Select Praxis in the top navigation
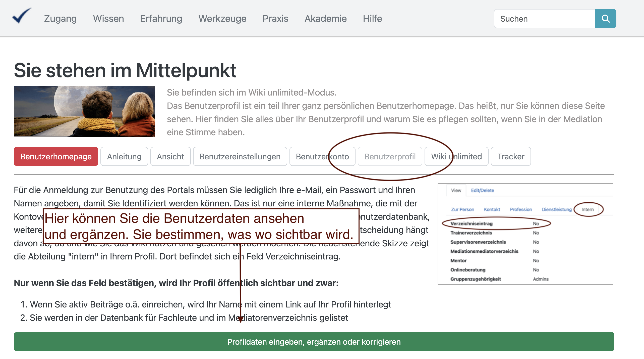 (275, 19)
